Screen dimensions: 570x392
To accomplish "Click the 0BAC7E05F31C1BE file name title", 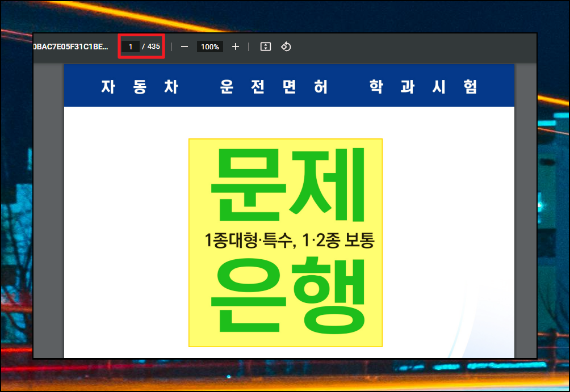I will [71, 47].
